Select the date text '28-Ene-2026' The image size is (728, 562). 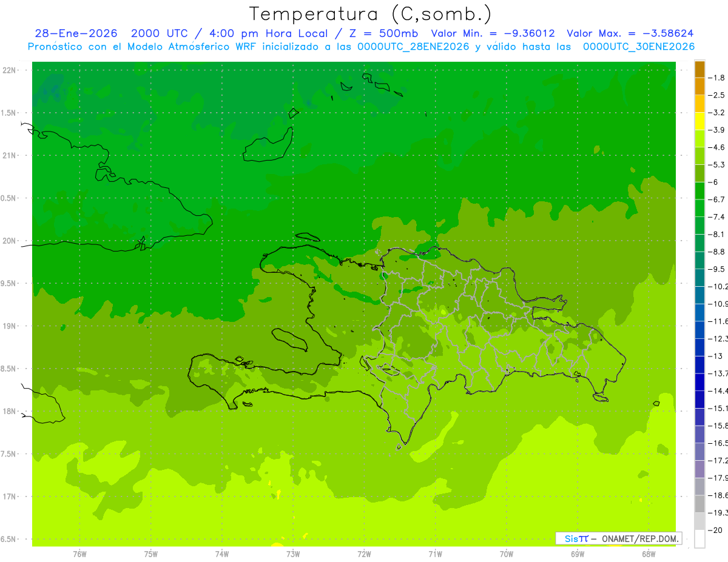(x=76, y=33)
